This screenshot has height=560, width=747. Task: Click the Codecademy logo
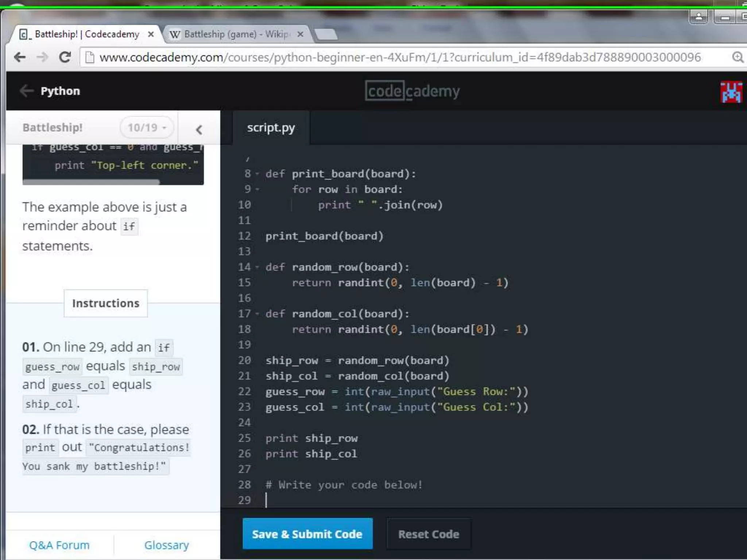[x=412, y=91]
